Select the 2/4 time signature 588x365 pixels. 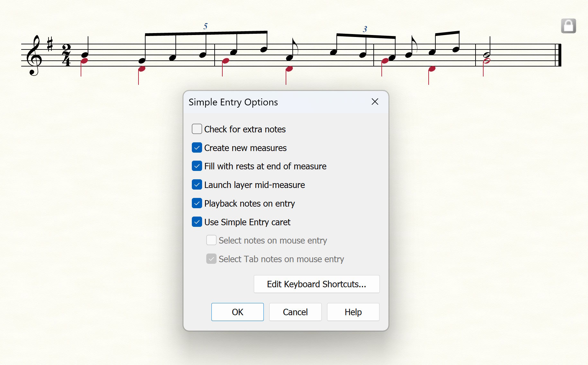[66, 55]
